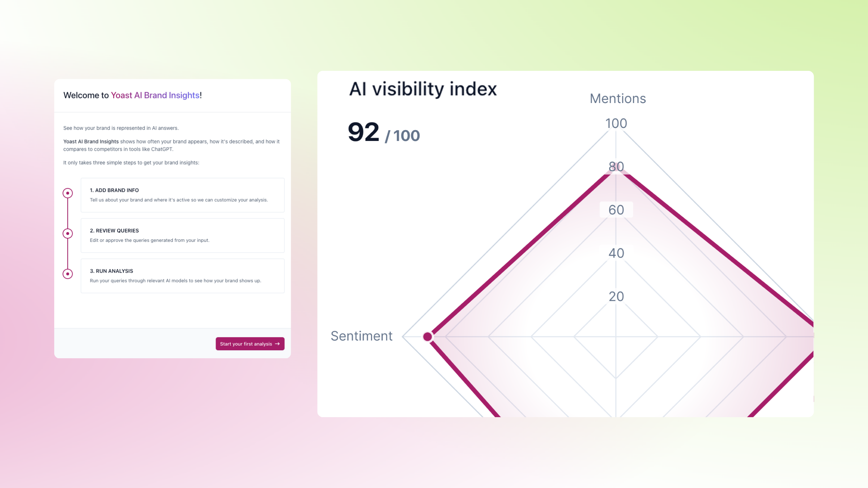Click the 40 tick label on the radar axis
This screenshot has height=488, width=868.
pyautogui.click(x=616, y=253)
